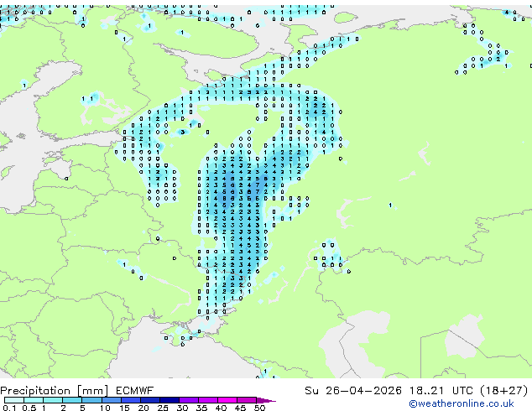
Task: Click the '0.1' legend scale label
Action: pos(9,408)
